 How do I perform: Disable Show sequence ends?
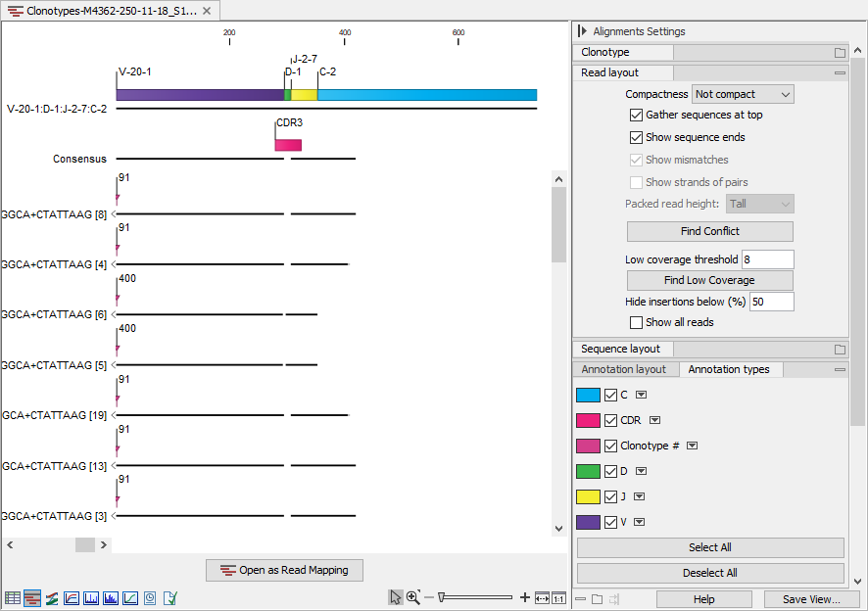[x=637, y=137]
